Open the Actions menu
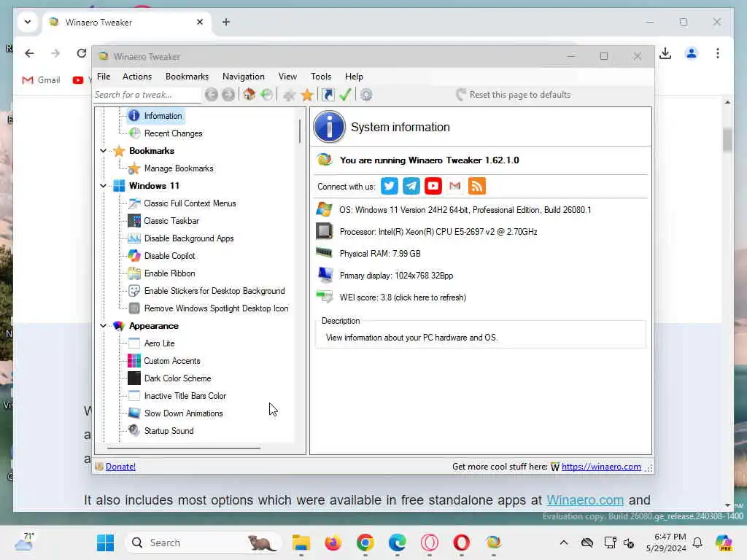 [136, 76]
